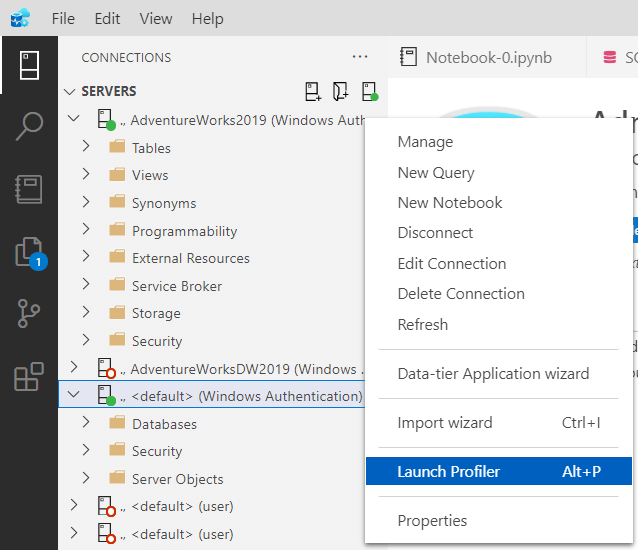The width and height of the screenshot is (638, 550).
Task: Click Properties in the context menu
Action: pos(432,520)
